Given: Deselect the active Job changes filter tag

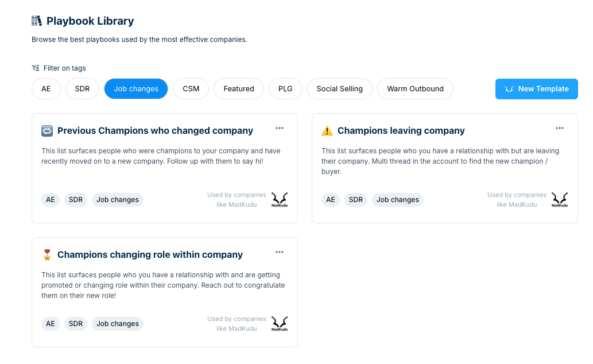Looking at the screenshot, I should (x=136, y=89).
